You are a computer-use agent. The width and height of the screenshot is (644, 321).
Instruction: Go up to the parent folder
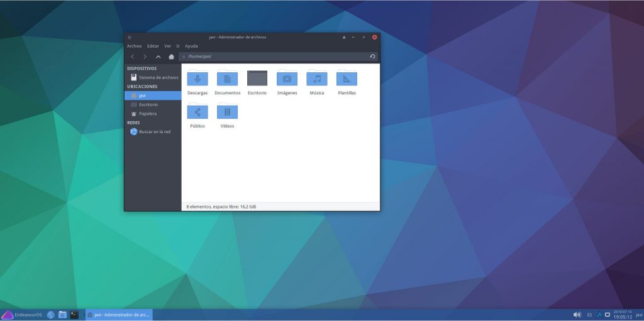click(158, 57)
